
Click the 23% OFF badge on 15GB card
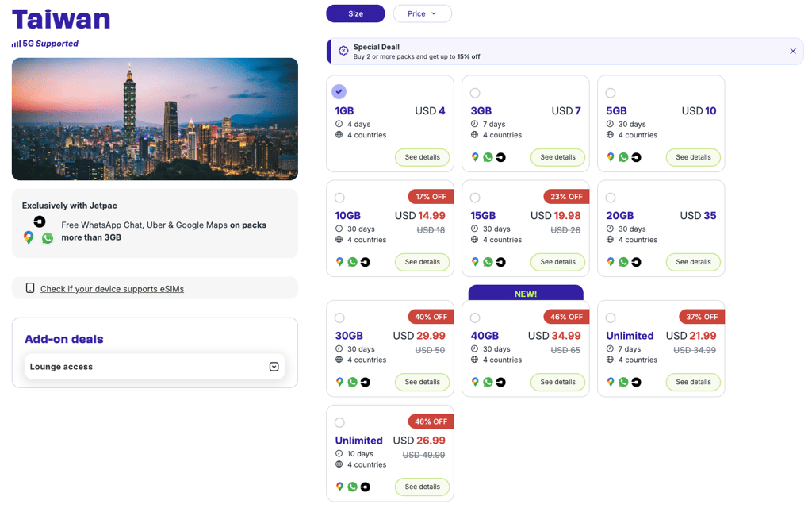coord(566,197)
